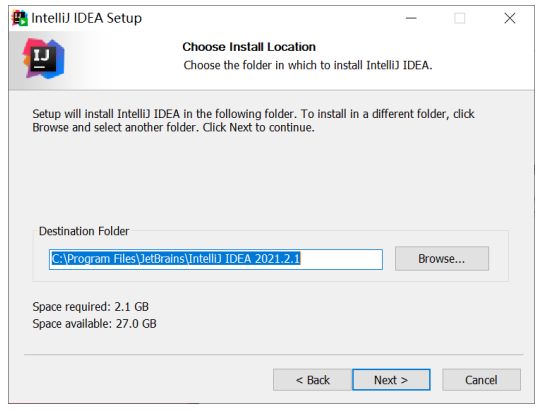Screen dimensions: 545x411
Task: Click the subtitle about choosing the install folder
Action: tap(308, 65)
